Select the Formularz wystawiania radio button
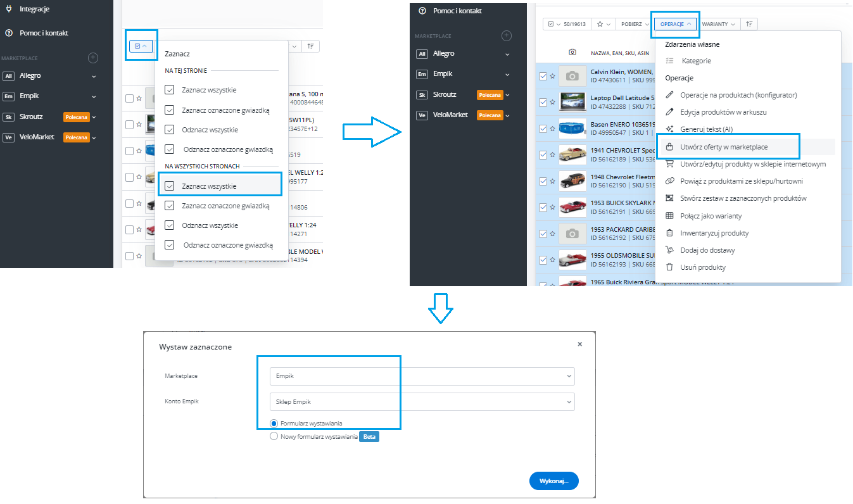 click(274, 423)
